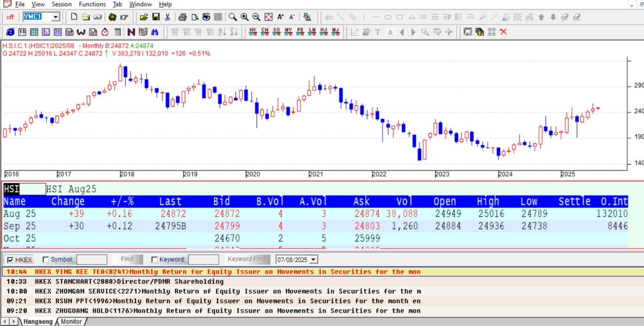Click the binoculars search icon

pyautogui.click(x=155, y=32)
